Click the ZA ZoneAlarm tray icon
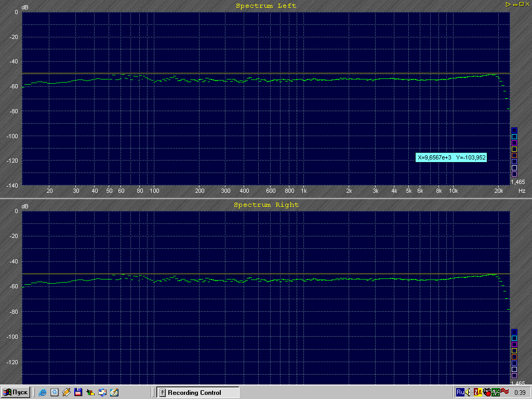 tap(477, 392)
